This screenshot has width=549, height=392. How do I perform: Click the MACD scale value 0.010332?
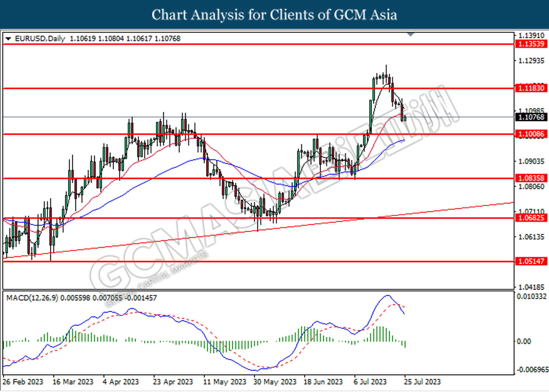coord(532,296)
